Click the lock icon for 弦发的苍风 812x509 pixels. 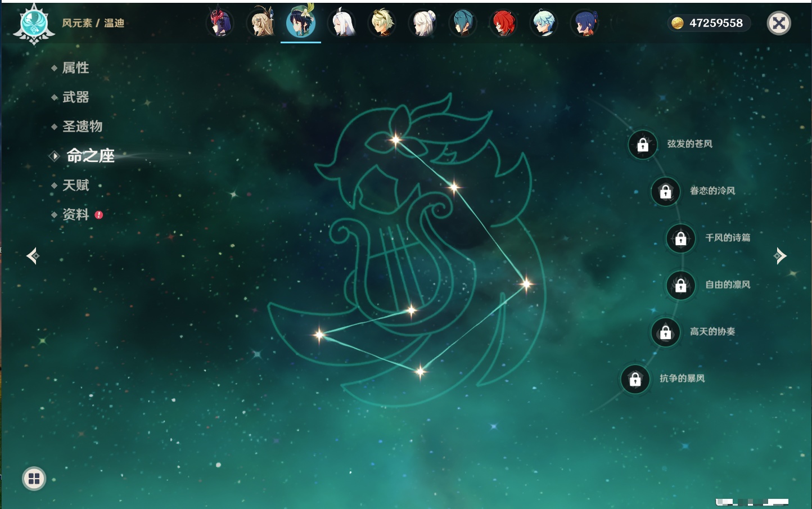tap(643, 145)
